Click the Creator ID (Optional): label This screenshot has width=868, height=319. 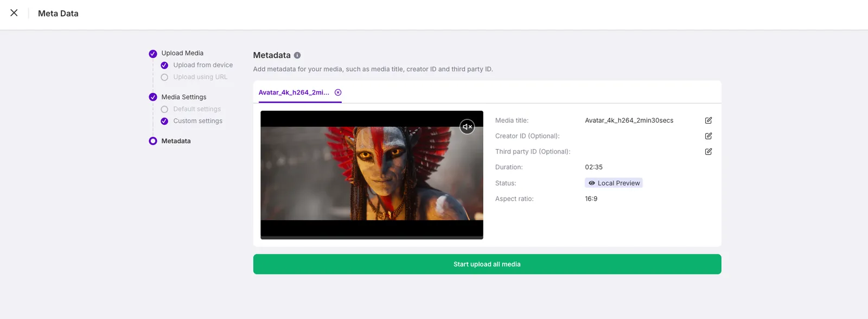point(527,136)
